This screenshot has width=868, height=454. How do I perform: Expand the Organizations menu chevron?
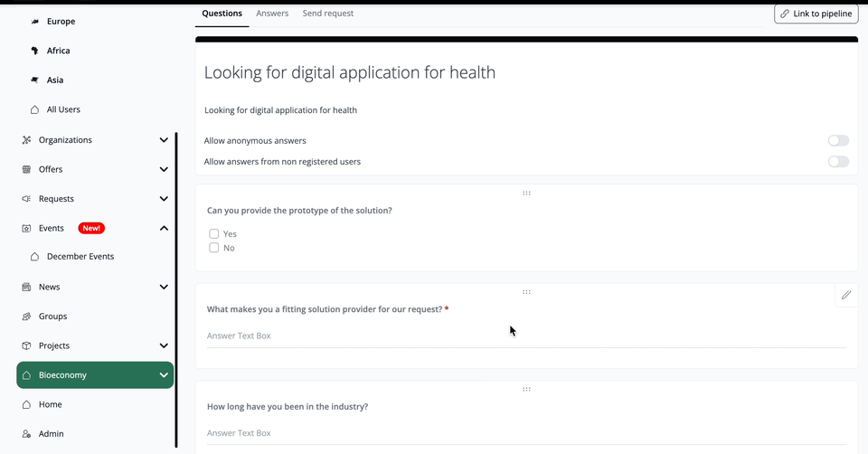tap(164, 140)
